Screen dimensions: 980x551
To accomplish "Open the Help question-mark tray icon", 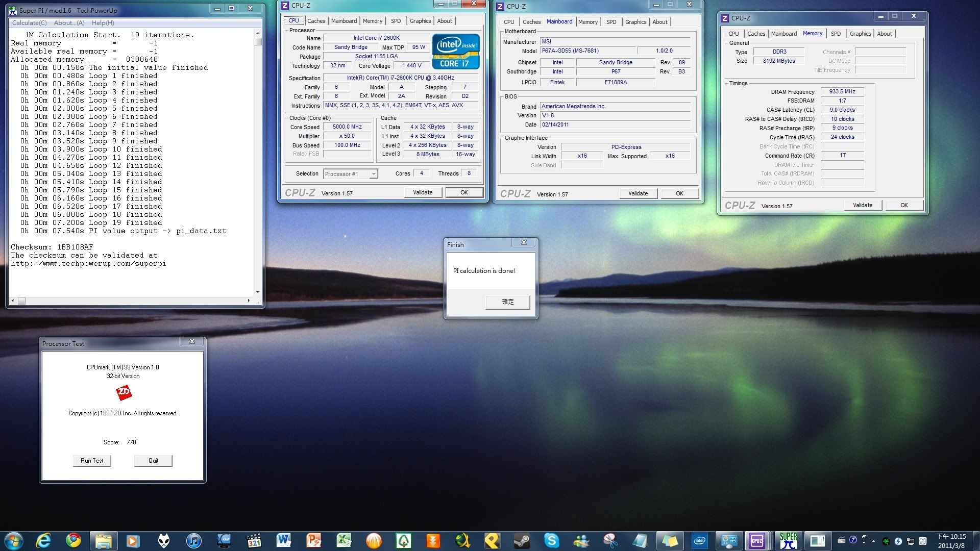I will (853, 540).
